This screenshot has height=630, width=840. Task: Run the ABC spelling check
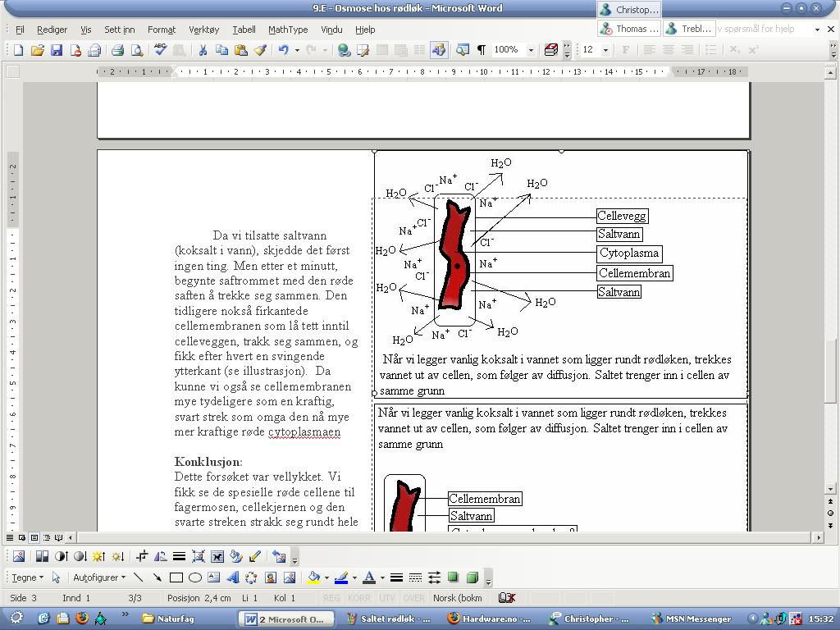(160, 50)
